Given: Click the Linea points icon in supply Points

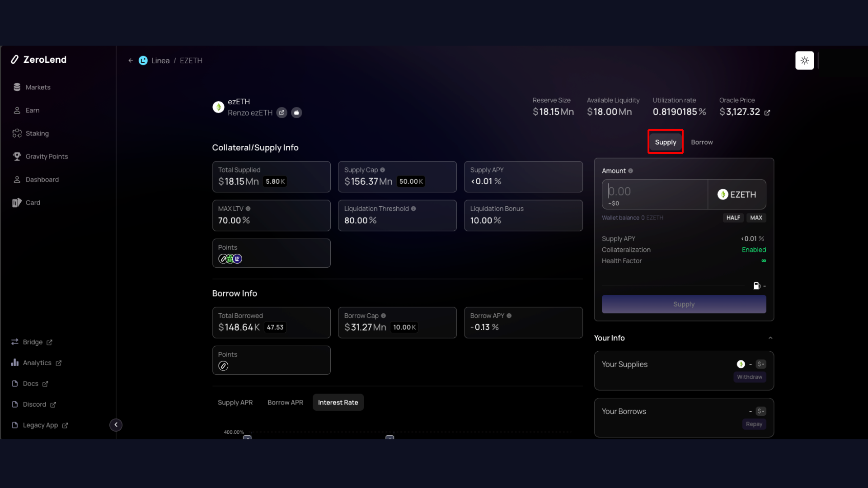Looking at the screenshot, I should tap(237, 259).
